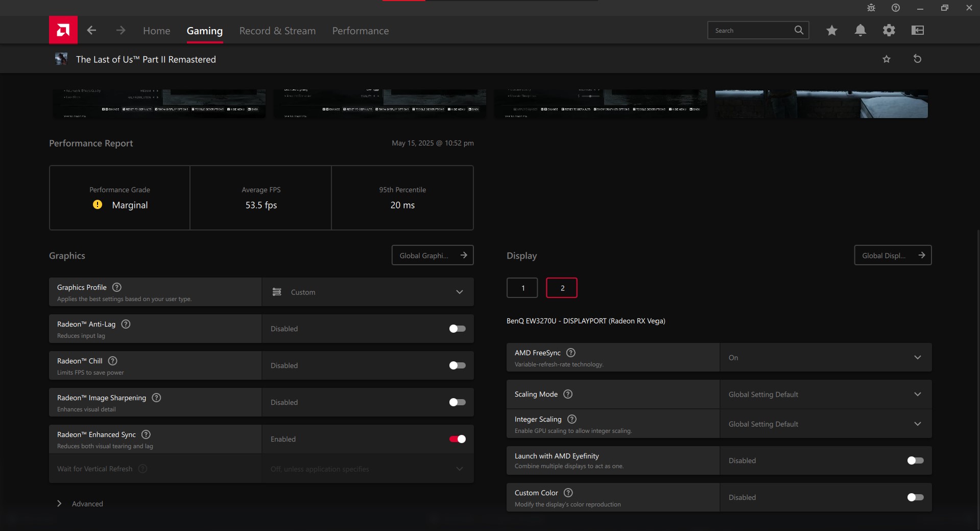Click the search magnifier icon
The height and width of the screenshot is (531, 980).
(799, 30)
